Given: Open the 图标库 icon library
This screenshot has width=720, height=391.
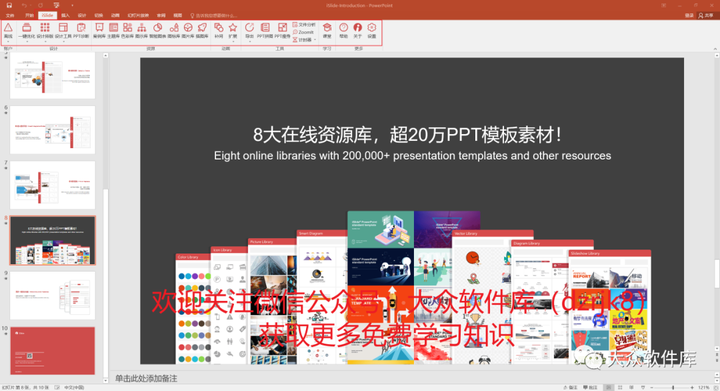Looking at the screenshot, I should [174, 30].
